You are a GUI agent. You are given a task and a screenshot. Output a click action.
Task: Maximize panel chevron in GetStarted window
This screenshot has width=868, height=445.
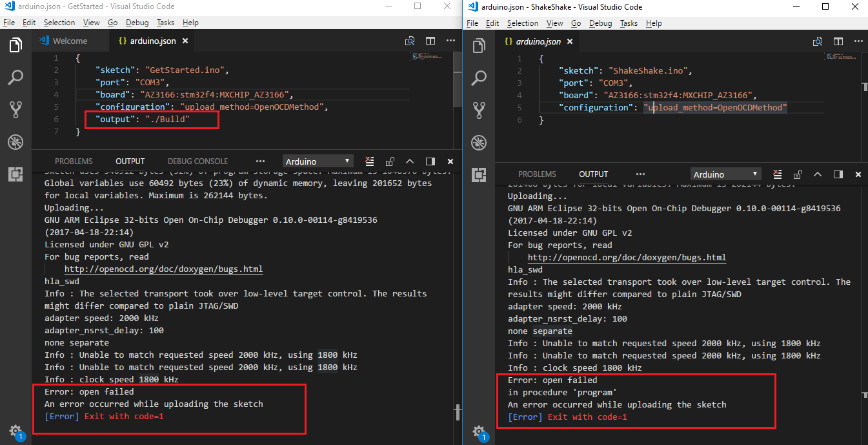(410, 161)
